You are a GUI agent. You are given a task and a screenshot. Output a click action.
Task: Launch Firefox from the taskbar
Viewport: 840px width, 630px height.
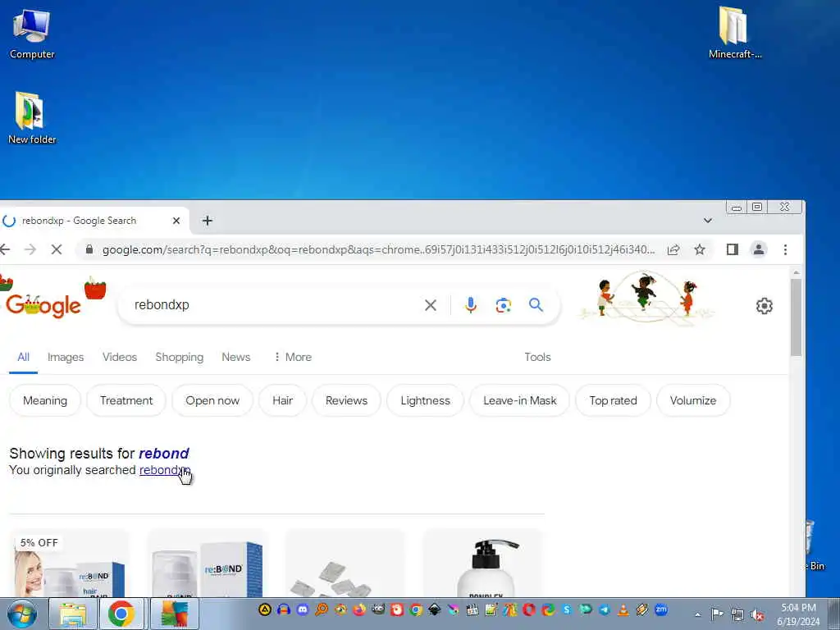click(359, 609)
